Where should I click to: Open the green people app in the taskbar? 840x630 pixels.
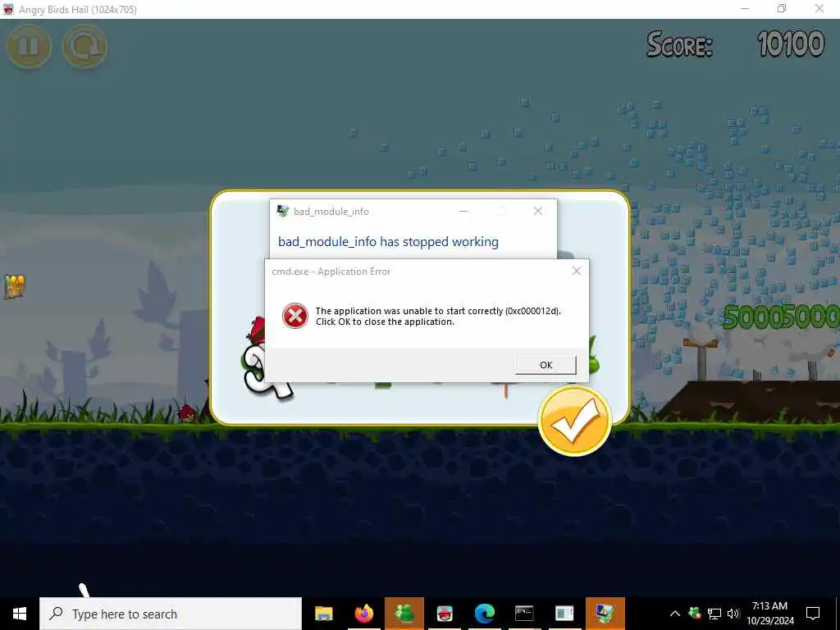point(404,614)
